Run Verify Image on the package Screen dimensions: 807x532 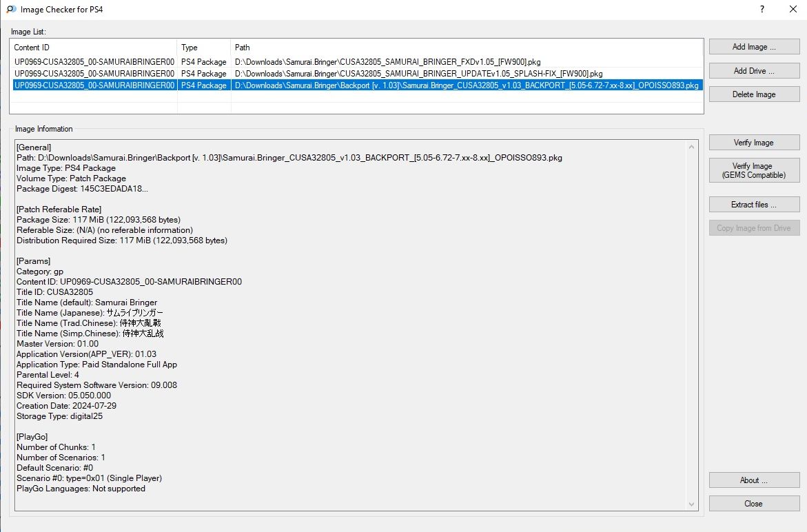pos(754,143)
